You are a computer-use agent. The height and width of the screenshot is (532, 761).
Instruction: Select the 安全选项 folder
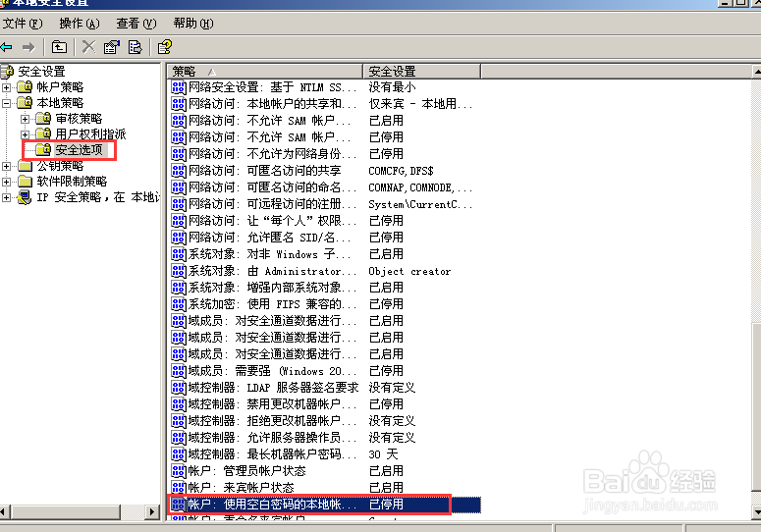point(79,150)
